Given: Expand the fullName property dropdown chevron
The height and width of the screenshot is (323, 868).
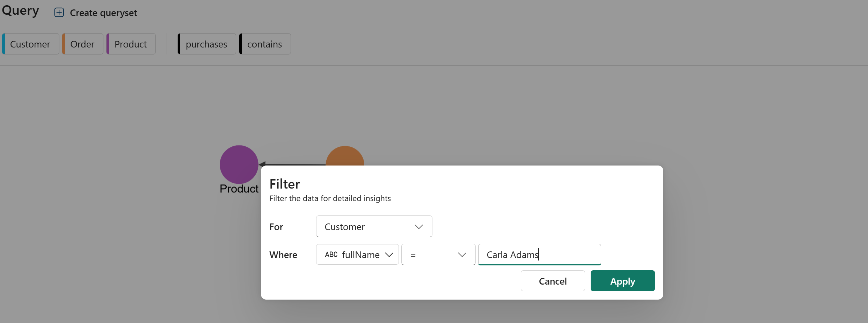Looking at the screenshot, I should point(389,255).
